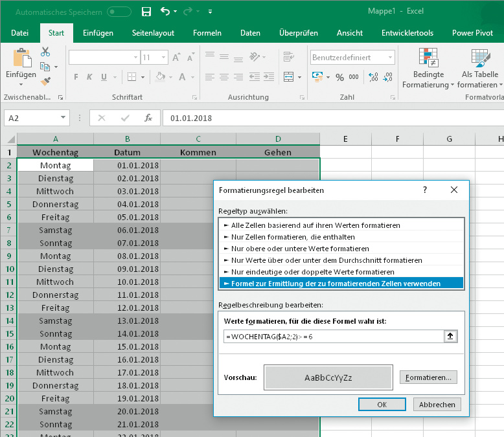
Task: Click the percent style icon
Action: coord(339,77)
